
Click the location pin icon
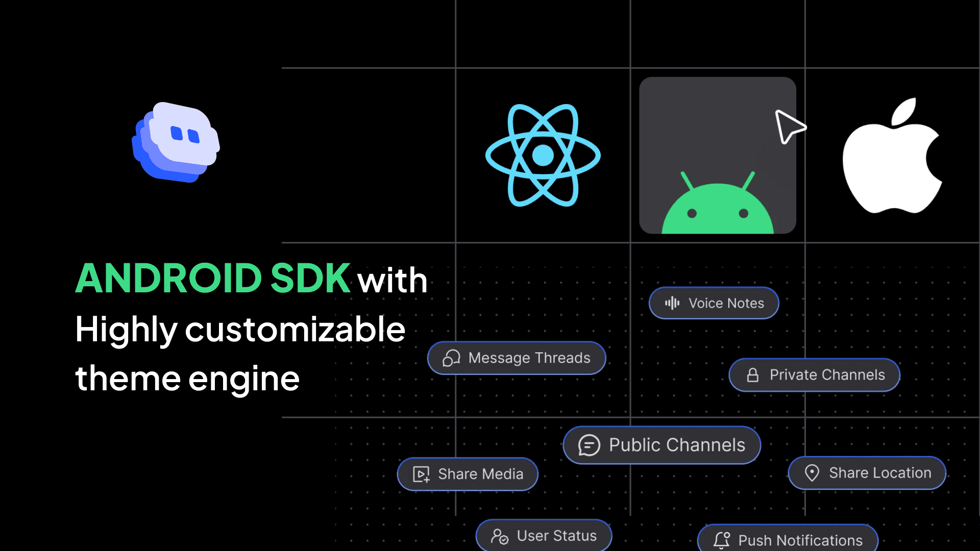tap(812, 473)
